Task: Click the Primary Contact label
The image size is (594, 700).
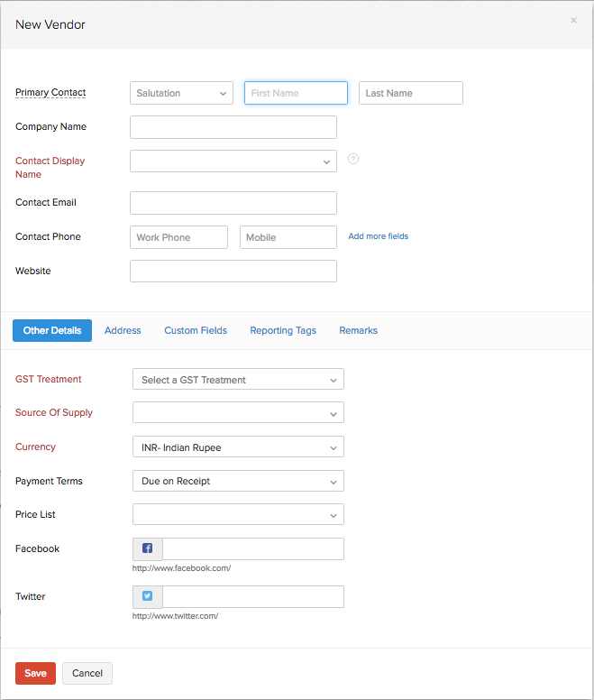Action: (50, 92)
